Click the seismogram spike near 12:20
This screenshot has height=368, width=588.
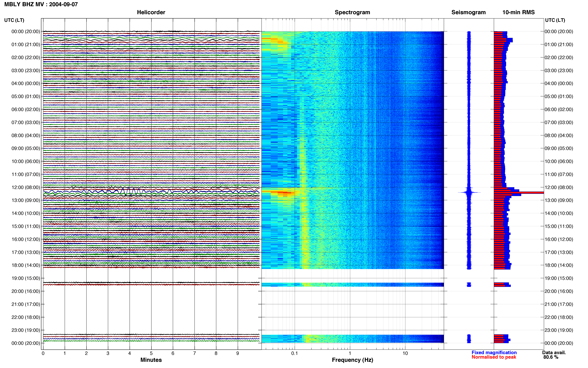pyautogui.click(x=469, y=192)
